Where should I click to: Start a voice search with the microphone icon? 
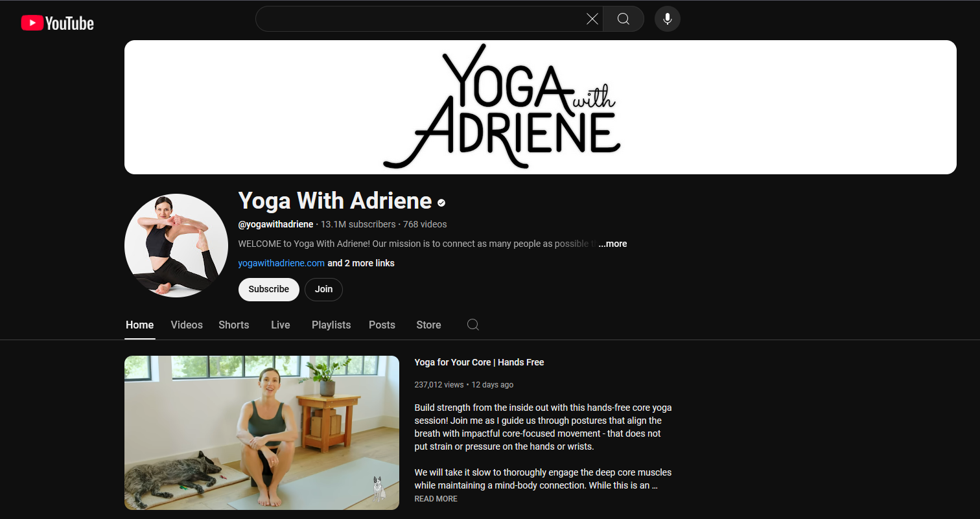[667, 19]
